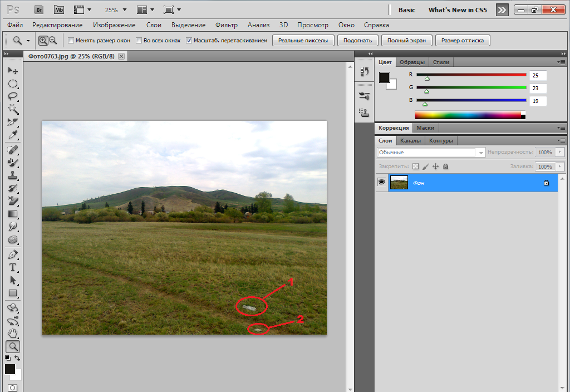The height and width of the screenshot is (392, 570).
Task: Select the Brush tool
Action: coord(13,163)
